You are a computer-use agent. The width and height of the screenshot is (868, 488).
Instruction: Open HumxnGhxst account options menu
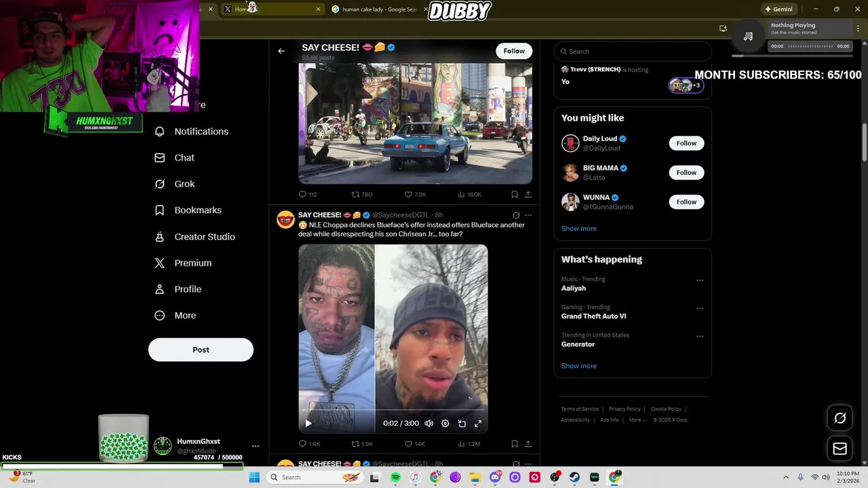point(256,446)
